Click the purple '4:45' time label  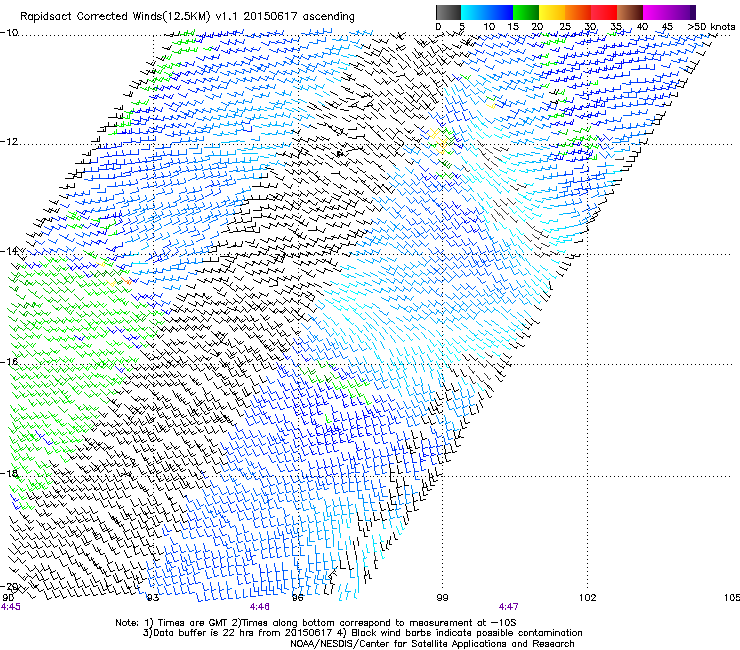pos(11,607)
